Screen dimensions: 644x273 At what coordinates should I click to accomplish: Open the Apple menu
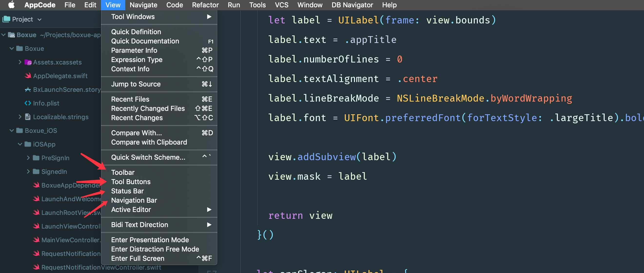pyautogui.click(x=11, y=5)
